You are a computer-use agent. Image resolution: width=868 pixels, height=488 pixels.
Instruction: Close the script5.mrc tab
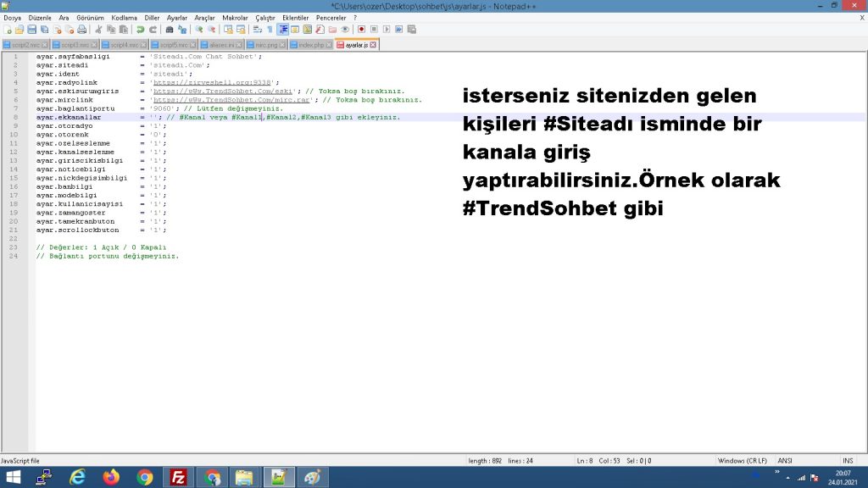(192, 45)
